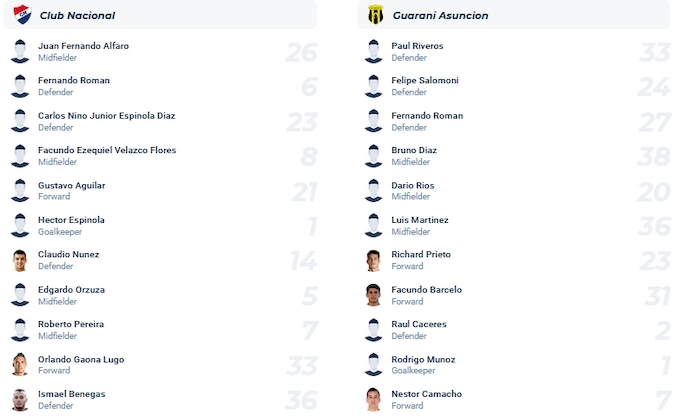Image resolution: width=690 pixels, height=417 pixels.
Task: Click the Guarani Asuncion team crest
Action: click(x=375, y=15)
